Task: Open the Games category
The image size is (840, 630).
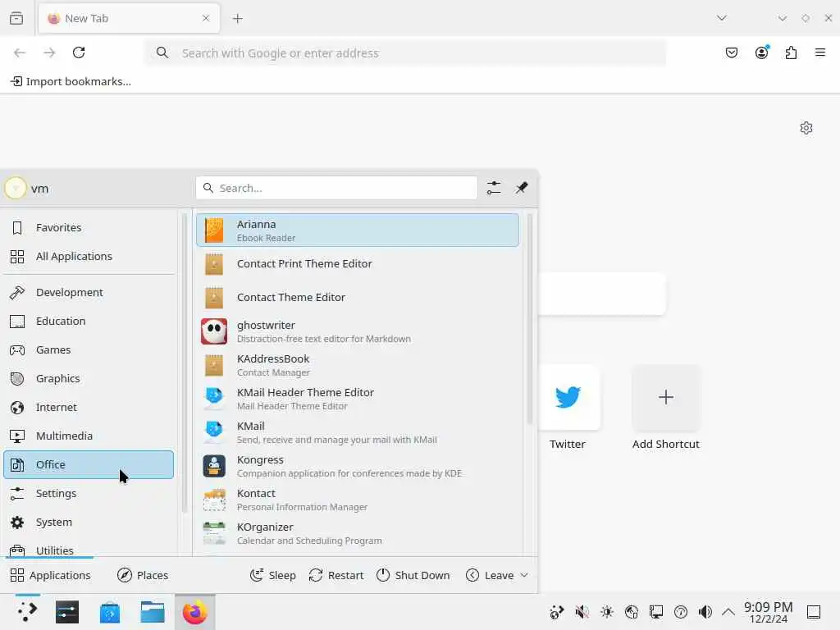Action: (x=89, y=349)
